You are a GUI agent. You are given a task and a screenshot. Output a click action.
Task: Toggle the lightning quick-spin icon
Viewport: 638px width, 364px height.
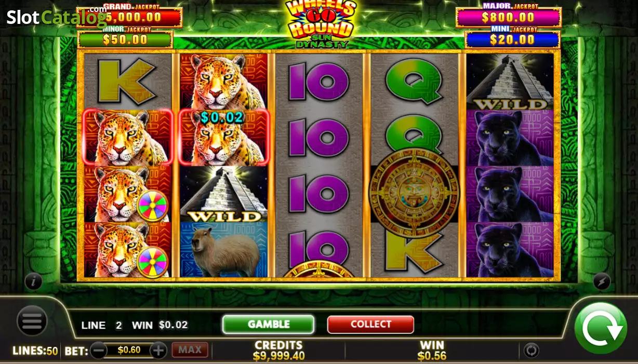(x=601, y=281)
